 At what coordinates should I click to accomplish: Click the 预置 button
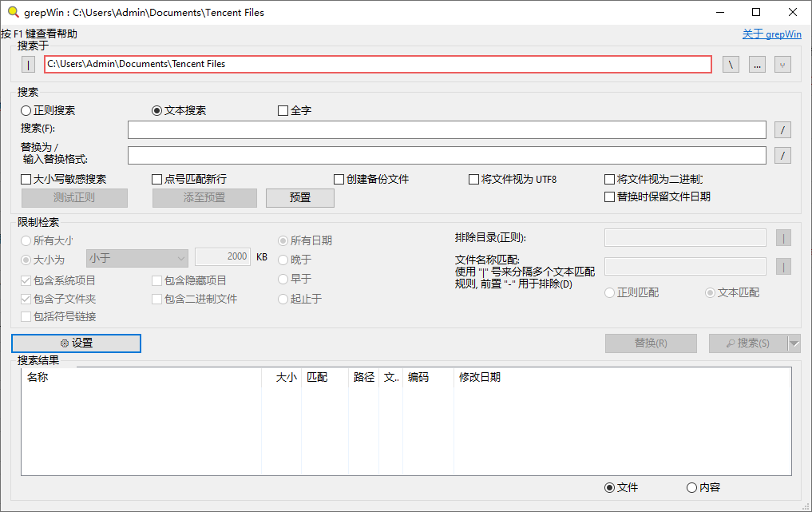pos(300,198)
